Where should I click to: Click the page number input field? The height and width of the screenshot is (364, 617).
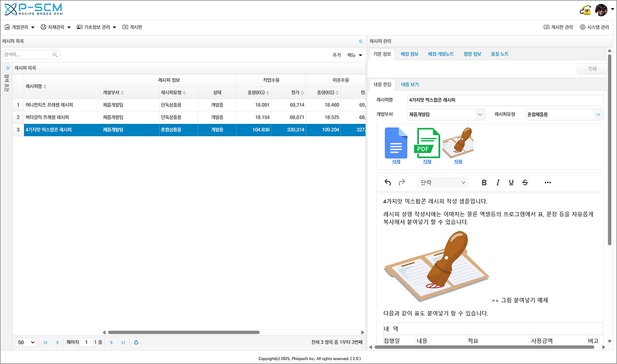pos(87,342)
